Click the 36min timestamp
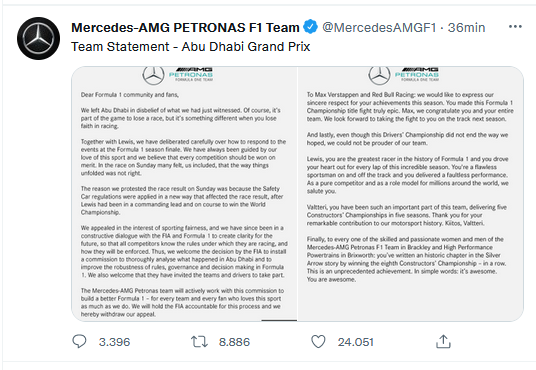This screenshot has height=370, width=536. 466,27
